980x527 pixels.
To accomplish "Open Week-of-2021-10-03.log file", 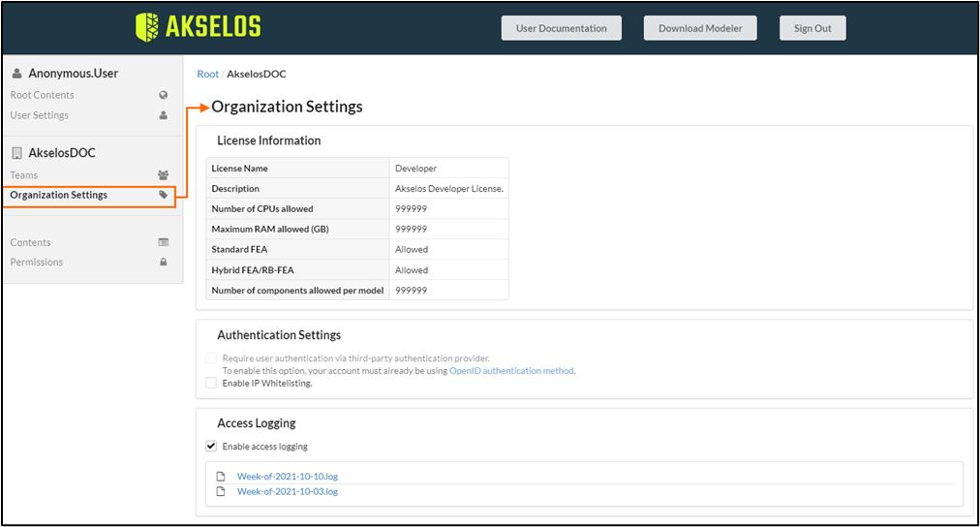I will click(288, 491).
